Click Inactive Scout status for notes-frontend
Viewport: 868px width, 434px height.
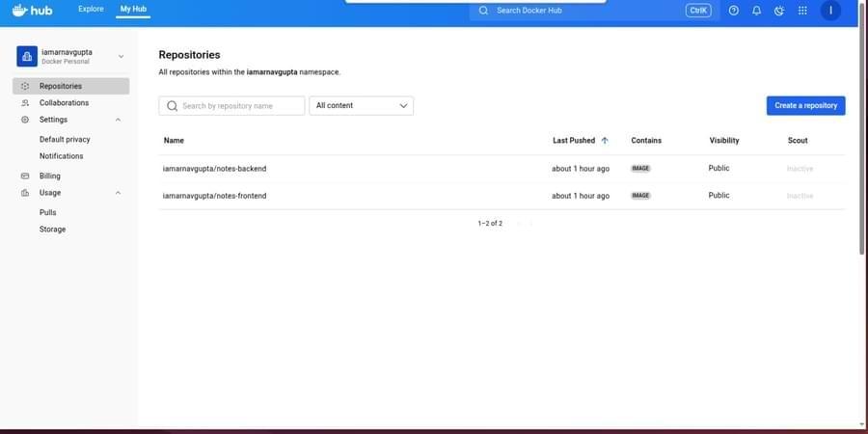tap(800, 196)
